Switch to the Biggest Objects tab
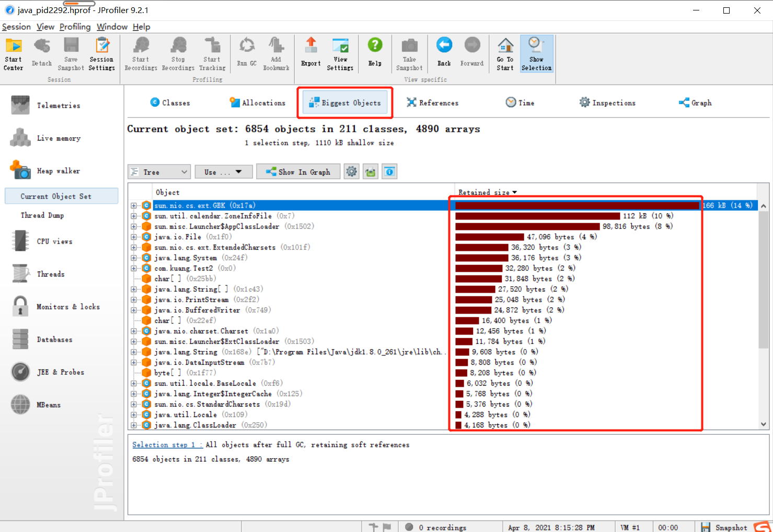The height and width of the screenshot is (532, 773). (345, 103)
